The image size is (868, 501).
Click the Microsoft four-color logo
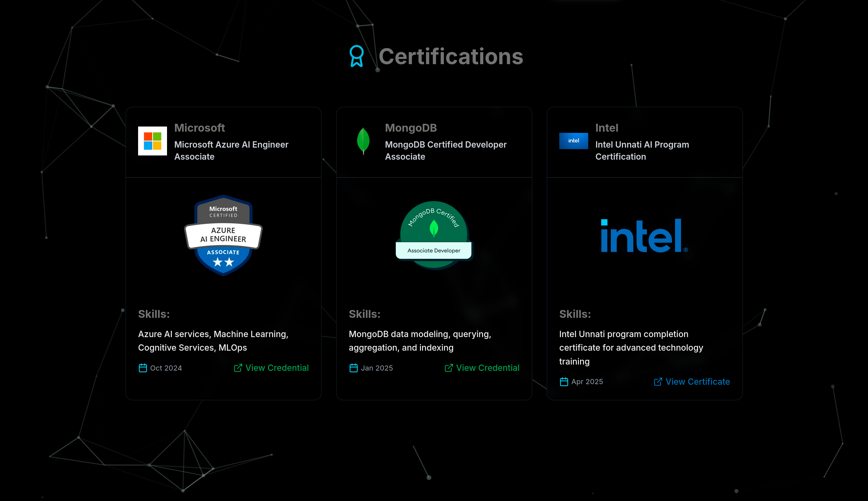pyautogui.click(x=153, y=141)
